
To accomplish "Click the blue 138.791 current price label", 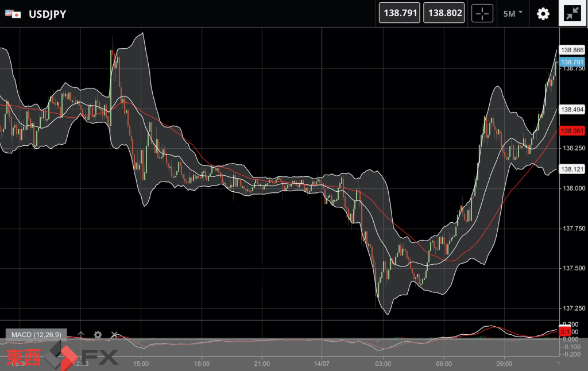I will click(572, 62).
